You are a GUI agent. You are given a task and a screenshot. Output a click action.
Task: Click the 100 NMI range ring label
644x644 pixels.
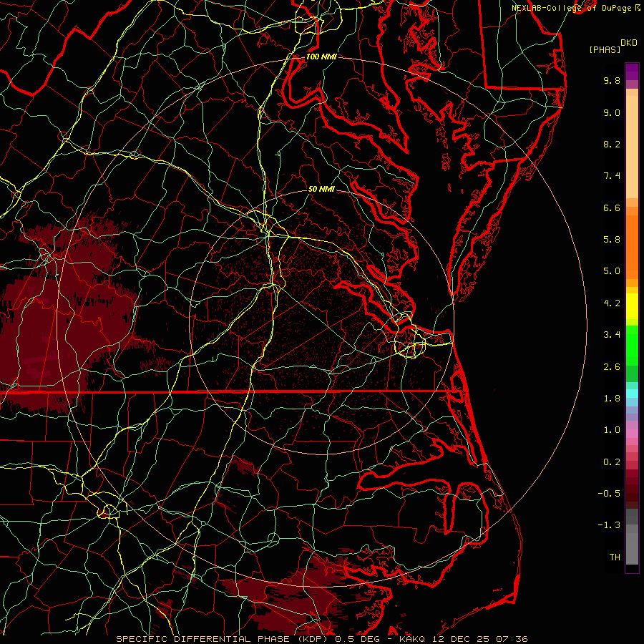pyautogui.click(x=321, y=57)
